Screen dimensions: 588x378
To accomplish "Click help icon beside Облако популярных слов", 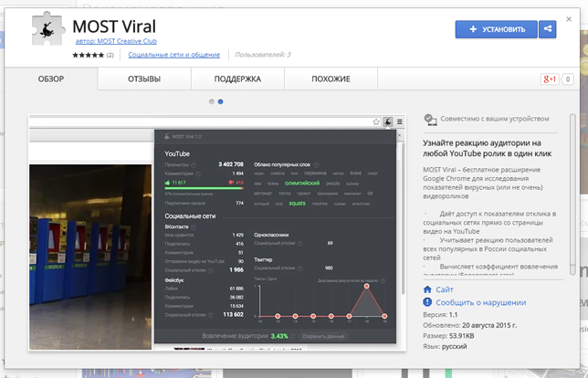I will [x=316, y=164].
